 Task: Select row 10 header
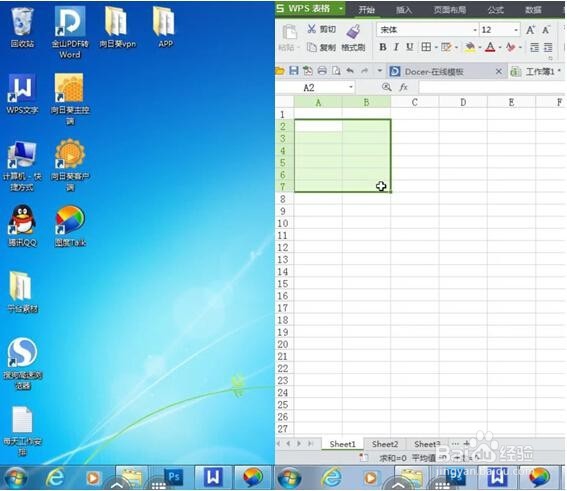pos(284,223)
